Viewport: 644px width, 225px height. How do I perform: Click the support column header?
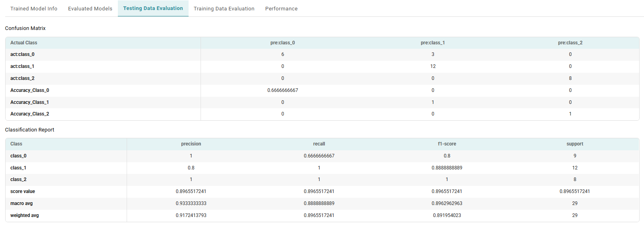pyautogui.click(x=574, y=144)
